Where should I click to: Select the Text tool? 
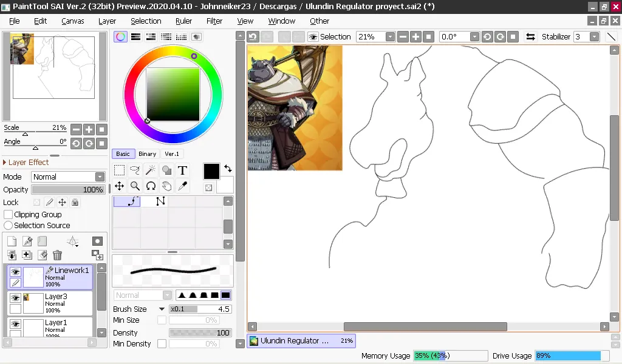(x=182, y=170)
